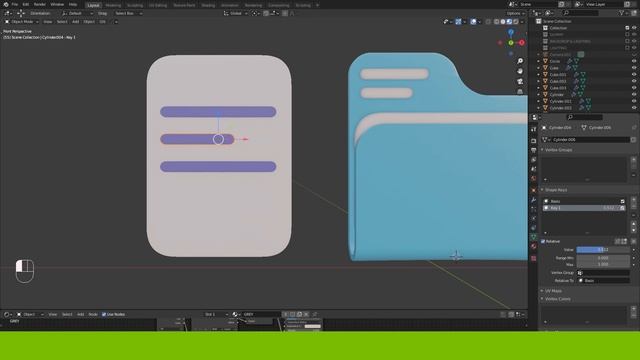Click the pan hand viewport icon
The height and width of the screenshot is (360, 640).
(520, 71)
